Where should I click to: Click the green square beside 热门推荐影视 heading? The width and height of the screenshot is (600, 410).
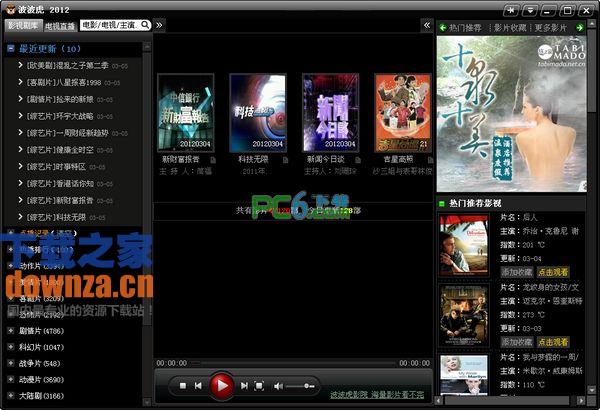pyautogui.click(x=442, y=204)
